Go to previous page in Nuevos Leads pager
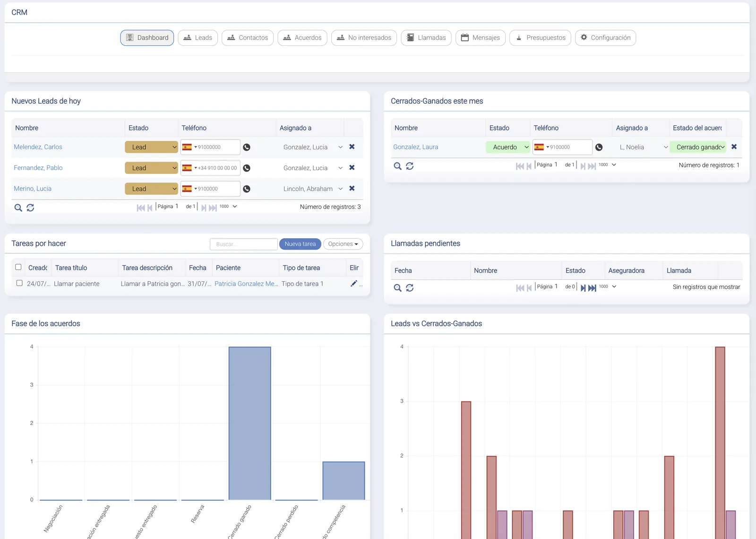 click(150, 208)
